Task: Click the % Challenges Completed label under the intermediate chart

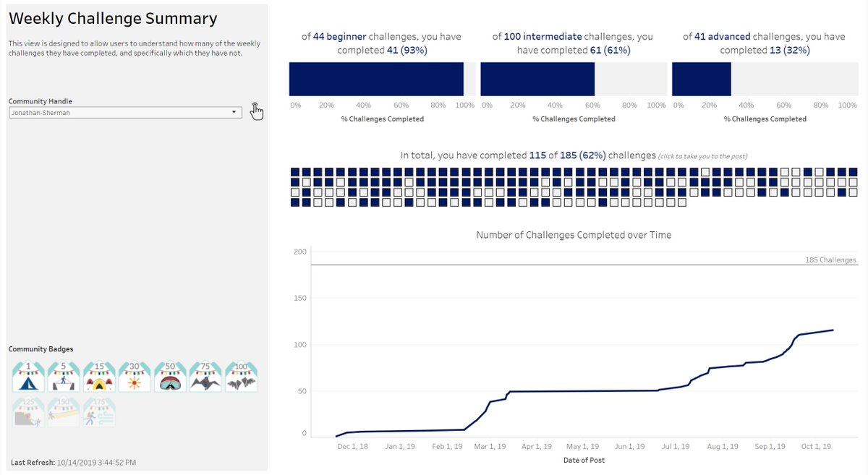Action: click(574, 119)
